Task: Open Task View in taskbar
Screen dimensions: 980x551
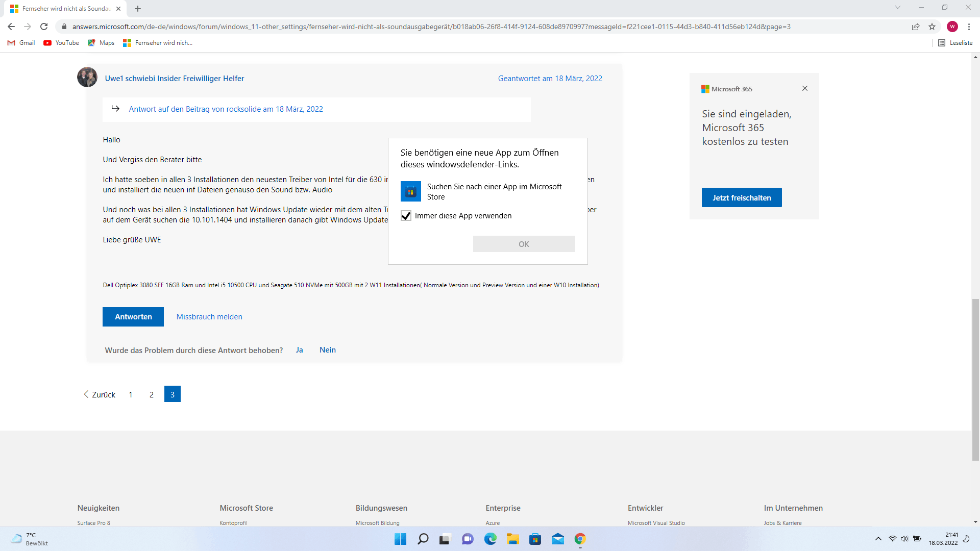Action: click(445, 539)
